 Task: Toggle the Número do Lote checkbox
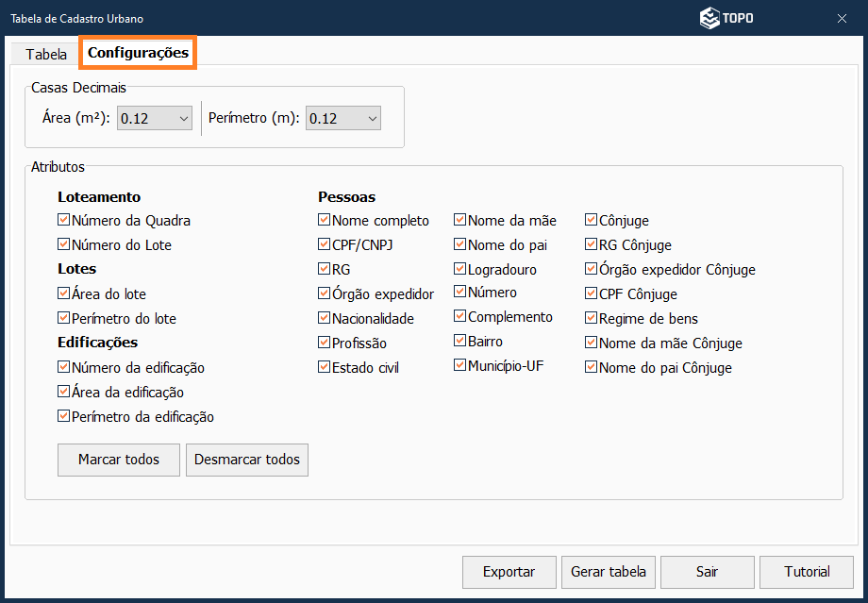(64, 244)
